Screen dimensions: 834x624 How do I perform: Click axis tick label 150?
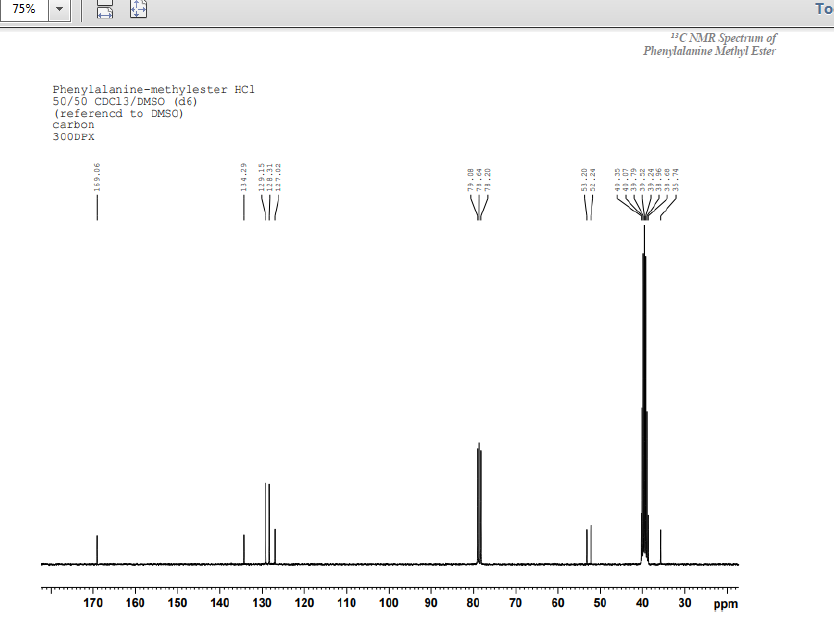pos(177,603)
